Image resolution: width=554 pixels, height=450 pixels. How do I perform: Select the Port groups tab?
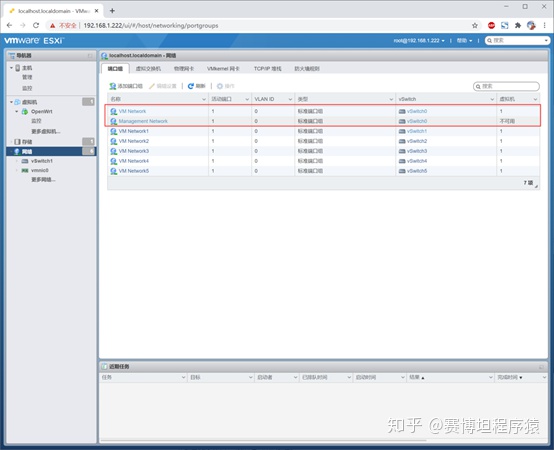click(x=115, y=69)
